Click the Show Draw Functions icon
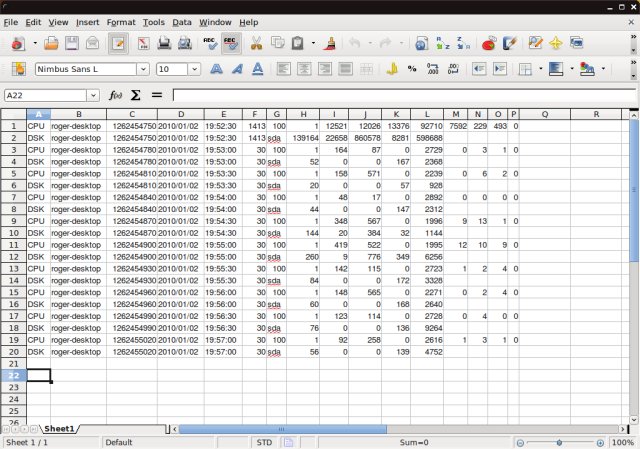This screenshot has width=640, height=449. tap(509, 43)
